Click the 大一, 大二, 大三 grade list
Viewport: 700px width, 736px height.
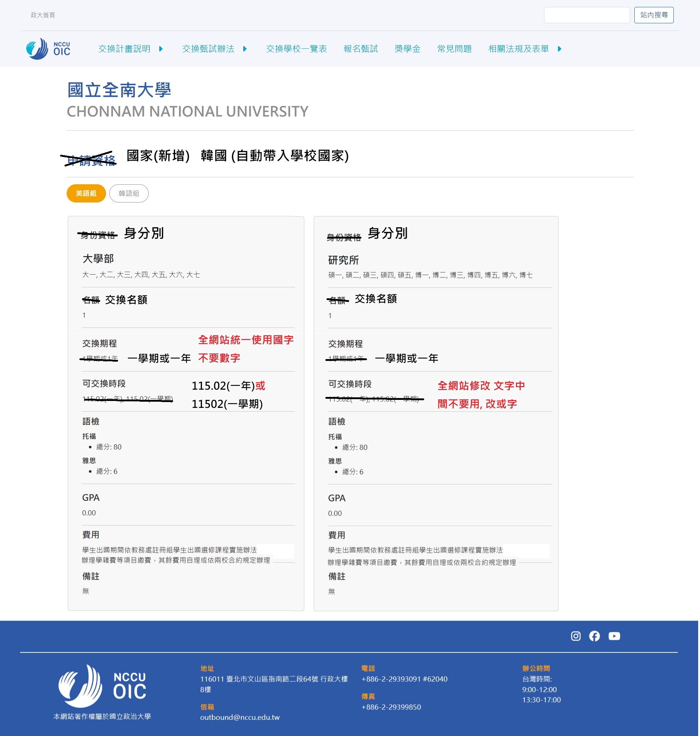click(x=141, y=275)
